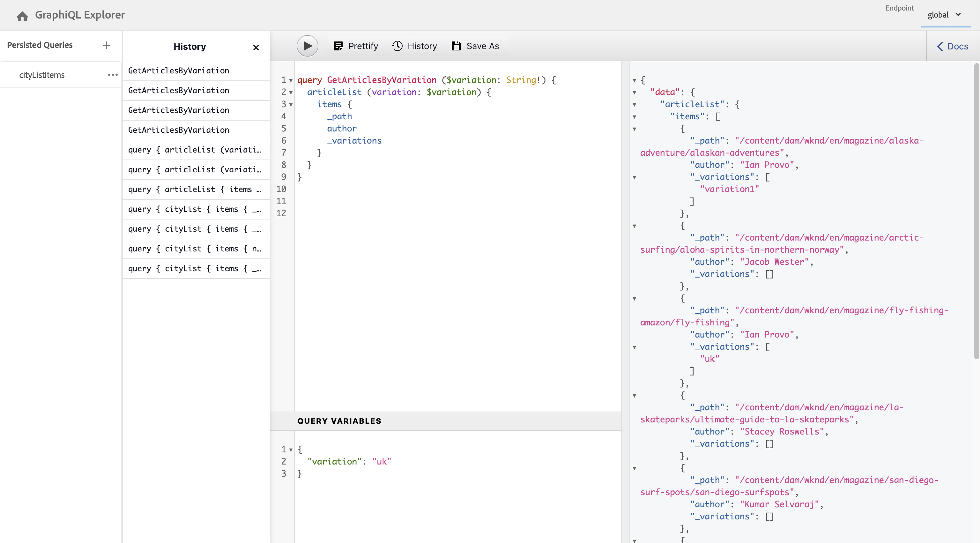Fold the items block on line 3
Screen dimensions: 980x543
291,105
